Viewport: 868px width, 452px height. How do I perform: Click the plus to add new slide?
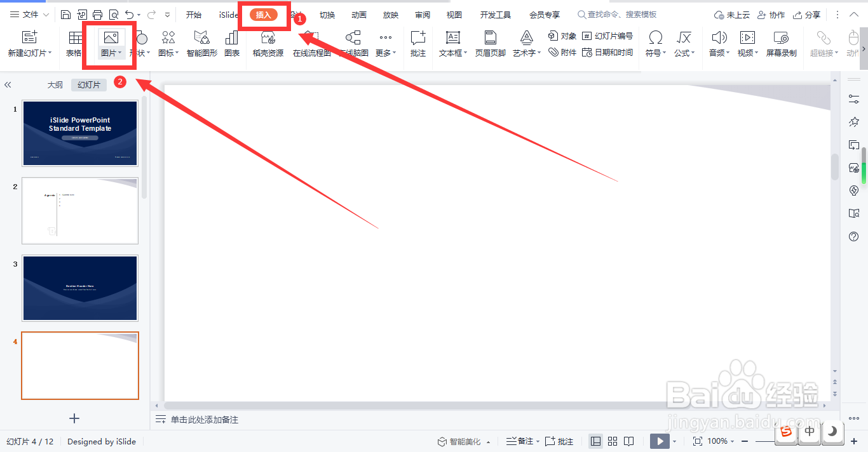coord(74,418)
